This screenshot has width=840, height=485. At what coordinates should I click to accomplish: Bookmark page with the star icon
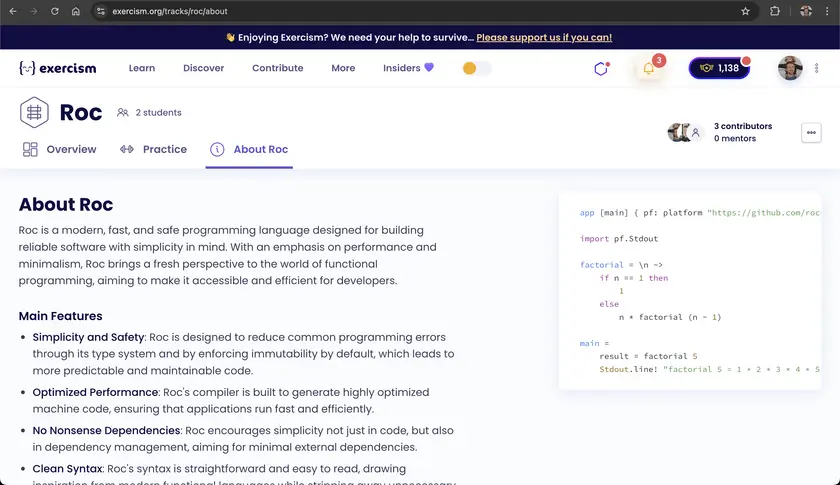coord(745,11)
